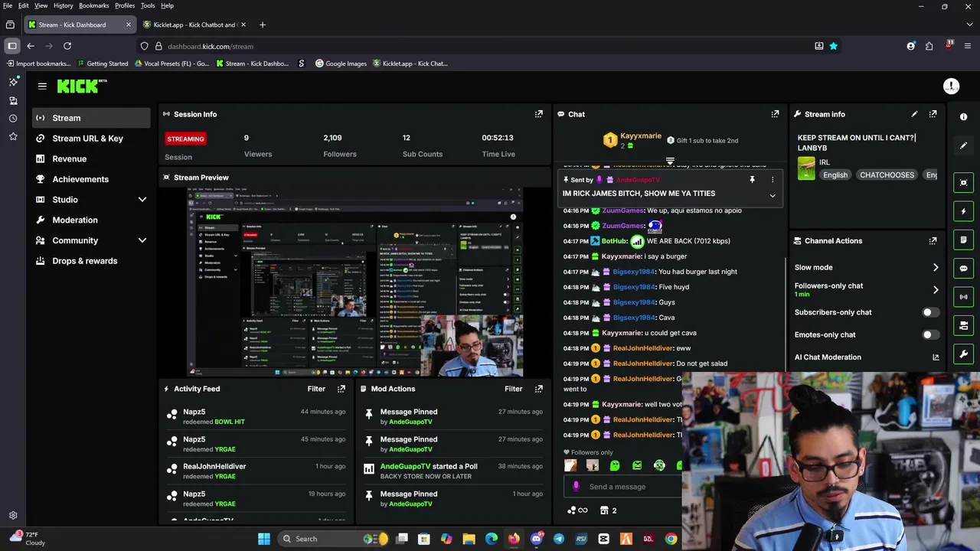Click the chat bubble icon in right sidebar
Viewport: 980px width, 551px height.
(964, 269)
